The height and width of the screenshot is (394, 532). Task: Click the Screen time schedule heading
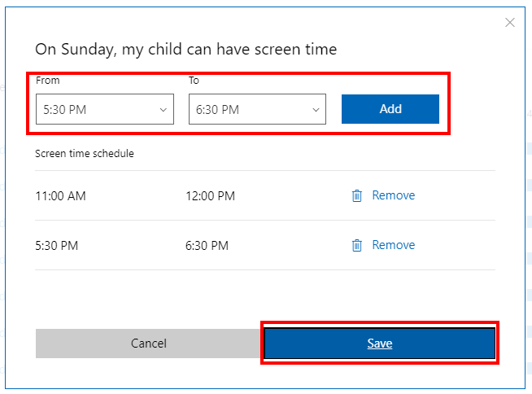(85, 154)
